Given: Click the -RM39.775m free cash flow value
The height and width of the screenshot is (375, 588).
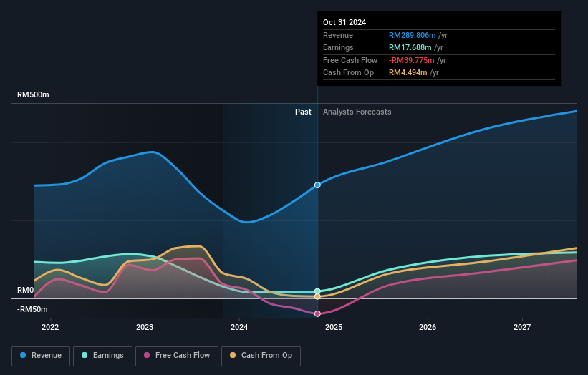Looking at the screenshot, I should 411,60.
